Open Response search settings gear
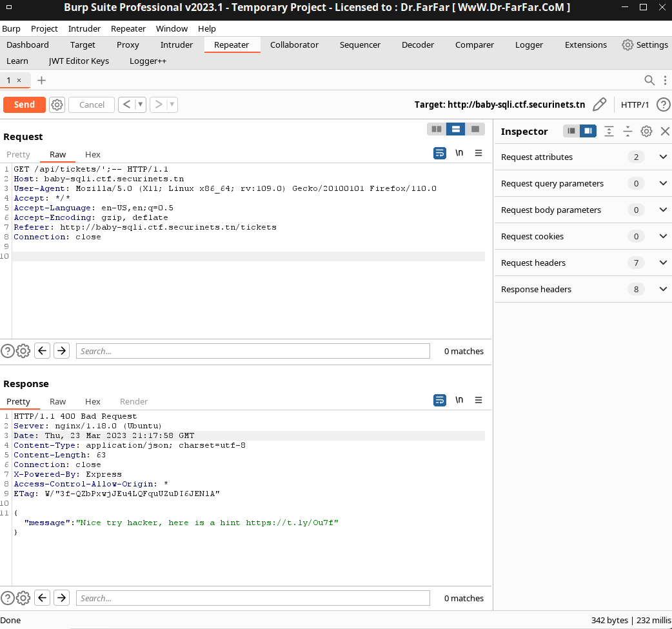Image resolution: width=672 pixels, height=629 pixels. [23, 598]
